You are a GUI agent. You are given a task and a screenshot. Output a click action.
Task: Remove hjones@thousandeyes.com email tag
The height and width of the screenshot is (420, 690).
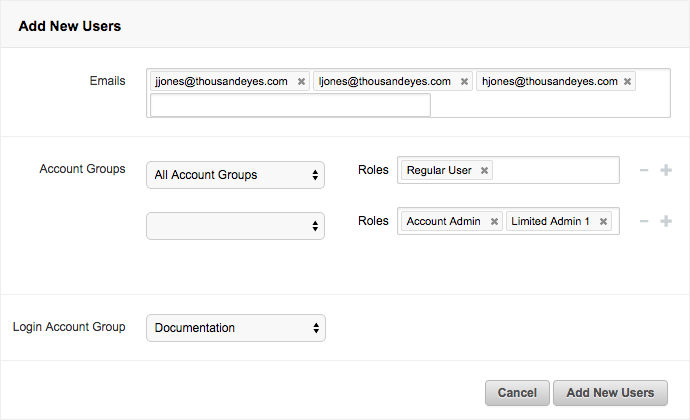coord(627,82)
